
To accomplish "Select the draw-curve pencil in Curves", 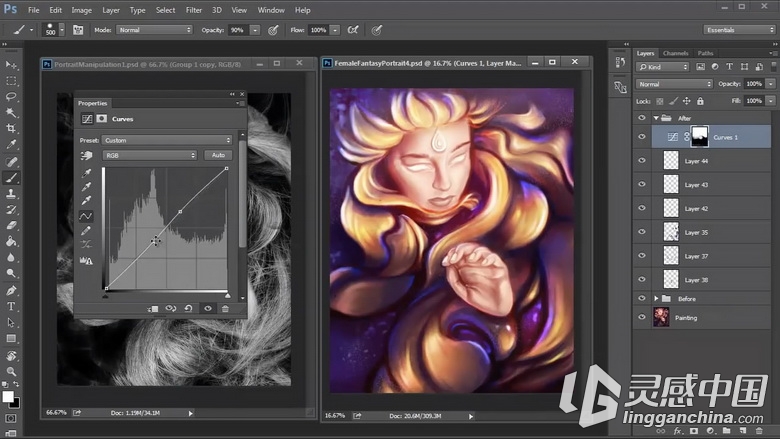I will click(86, 230).
